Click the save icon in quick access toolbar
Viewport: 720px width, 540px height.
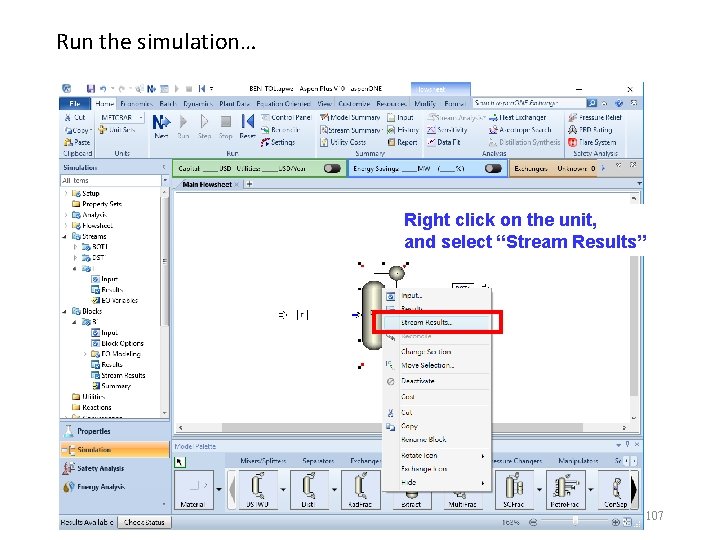click(x=90, y=89)
